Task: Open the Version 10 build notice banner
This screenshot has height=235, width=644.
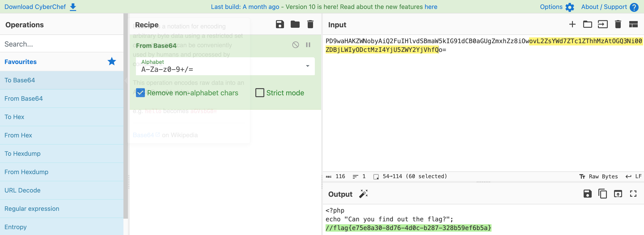Action: click(x=324, y=7)
